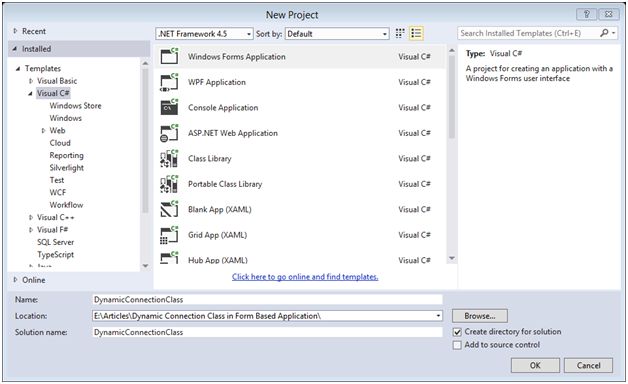628x384 pixels.
Task: Select Windows Store in the template tree
Action: point(75,106)
